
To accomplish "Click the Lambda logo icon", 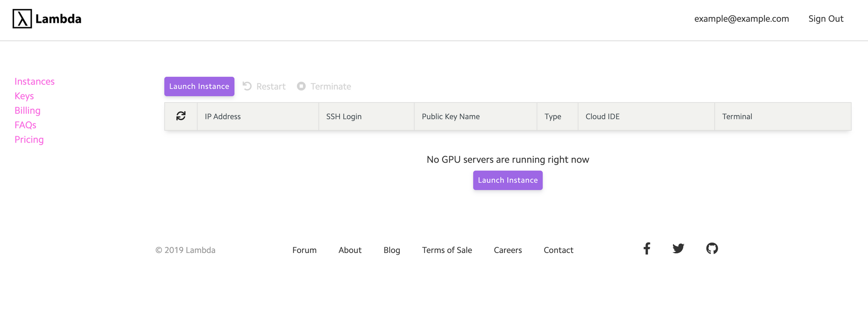I will point(22,19).
